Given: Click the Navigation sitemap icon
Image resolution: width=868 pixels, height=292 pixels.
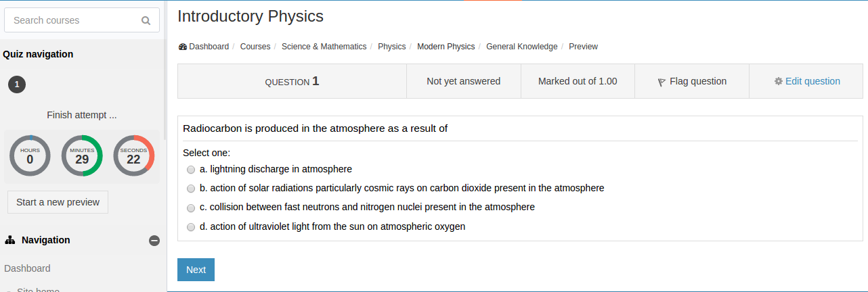Looking at the screenshot, I should point(10,240).
